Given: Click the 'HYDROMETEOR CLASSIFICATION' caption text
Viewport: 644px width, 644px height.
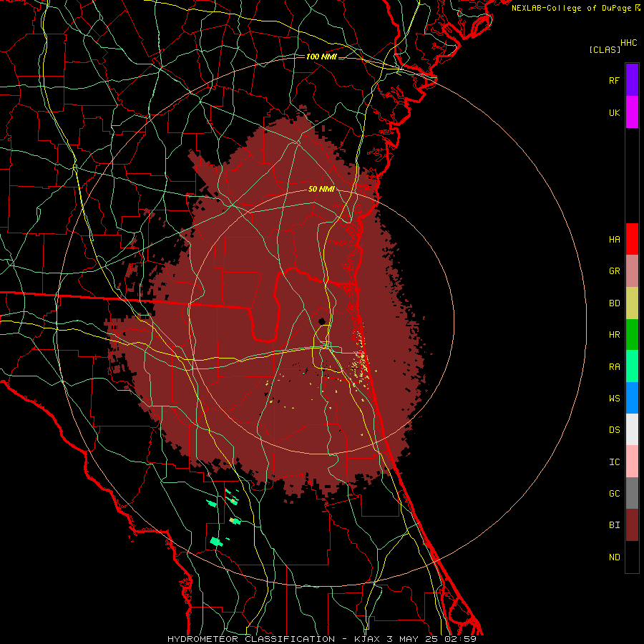Looking at the screenshot, I should click(x=251, y=639).
